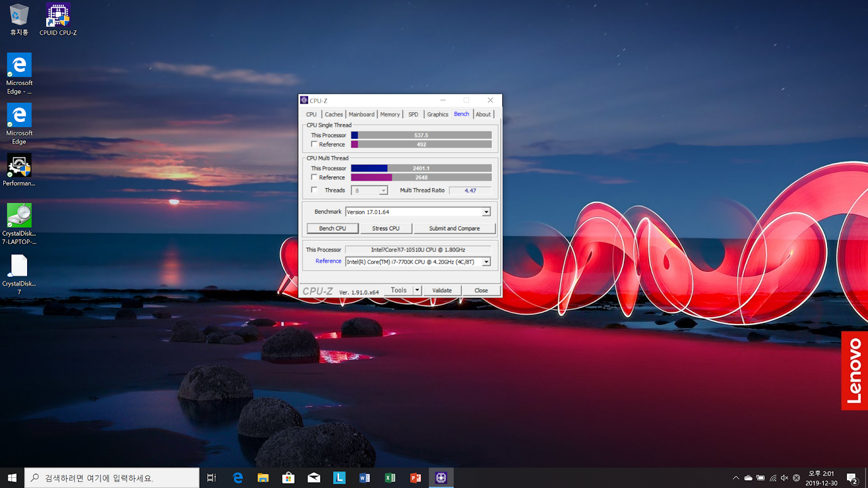The image size is (868, 488).
Task: Switch to the Caches tab
Action: tap(334, 114)
